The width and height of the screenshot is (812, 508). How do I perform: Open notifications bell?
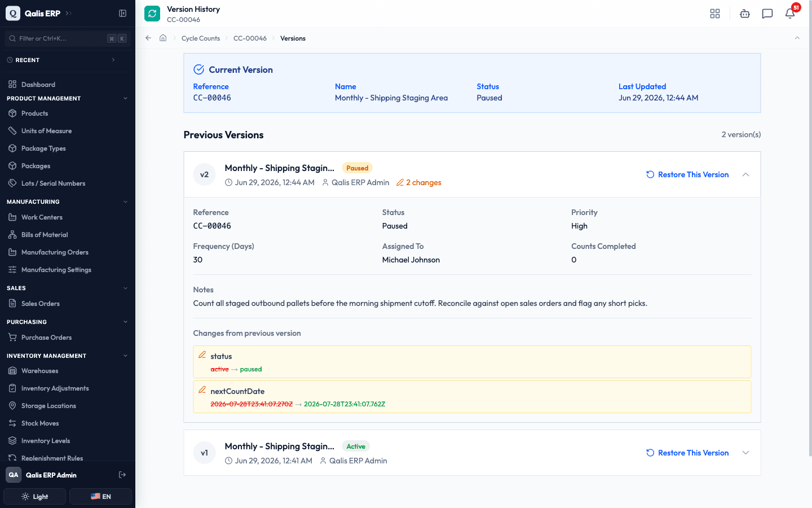click(790, 14)
